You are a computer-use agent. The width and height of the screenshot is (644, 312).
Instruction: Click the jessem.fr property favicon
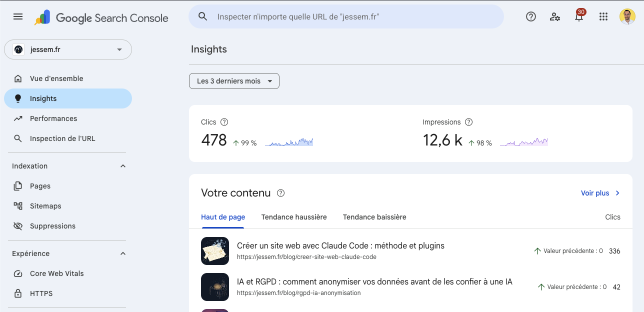(18, 49)
